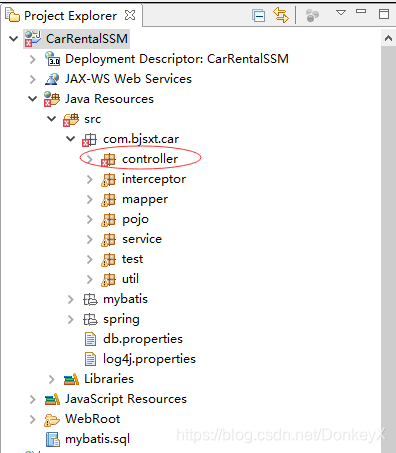Select the service label
The image size is (396, 453).
142,239
